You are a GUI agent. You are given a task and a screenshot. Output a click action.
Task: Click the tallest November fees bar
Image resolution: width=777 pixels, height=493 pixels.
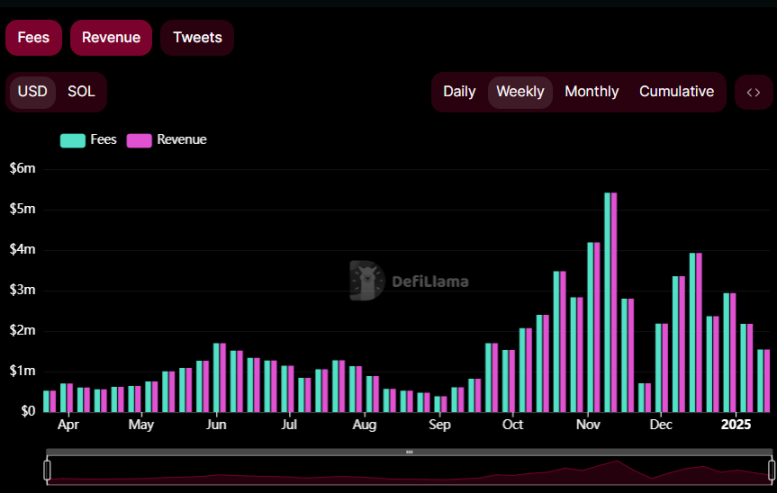[607, 300]
